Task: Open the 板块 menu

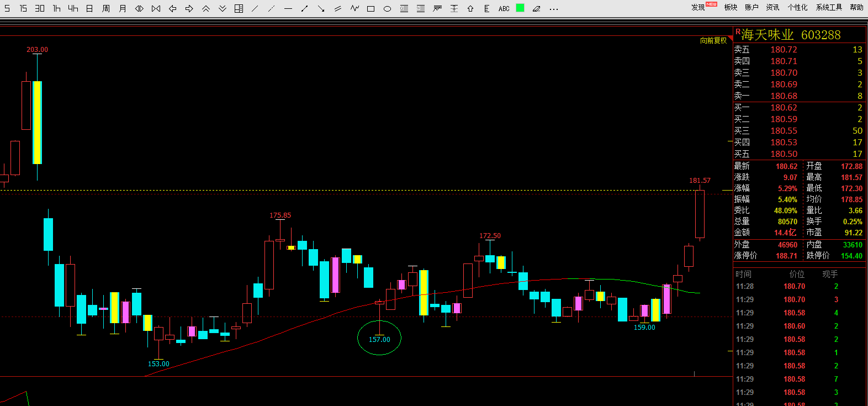Action: click(731, 7)
